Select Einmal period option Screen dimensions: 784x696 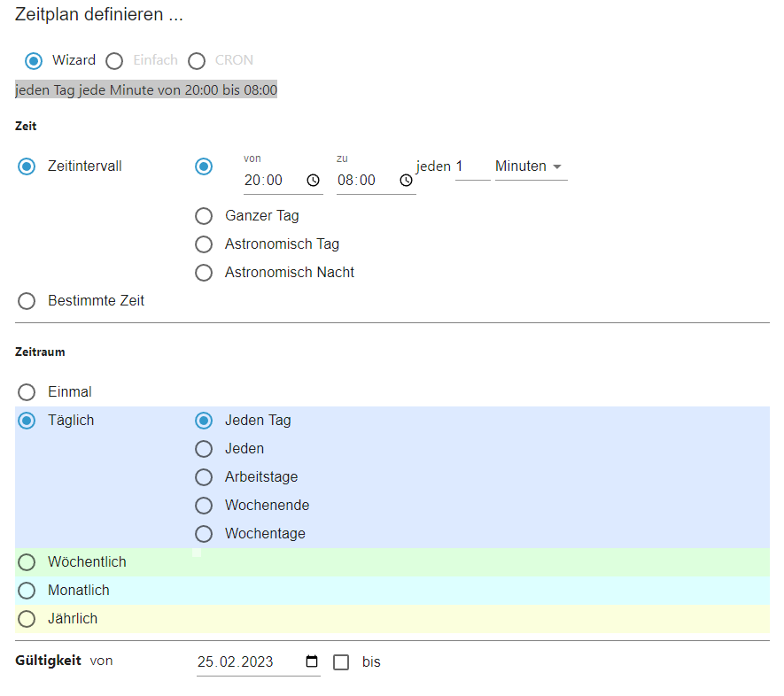27,392
